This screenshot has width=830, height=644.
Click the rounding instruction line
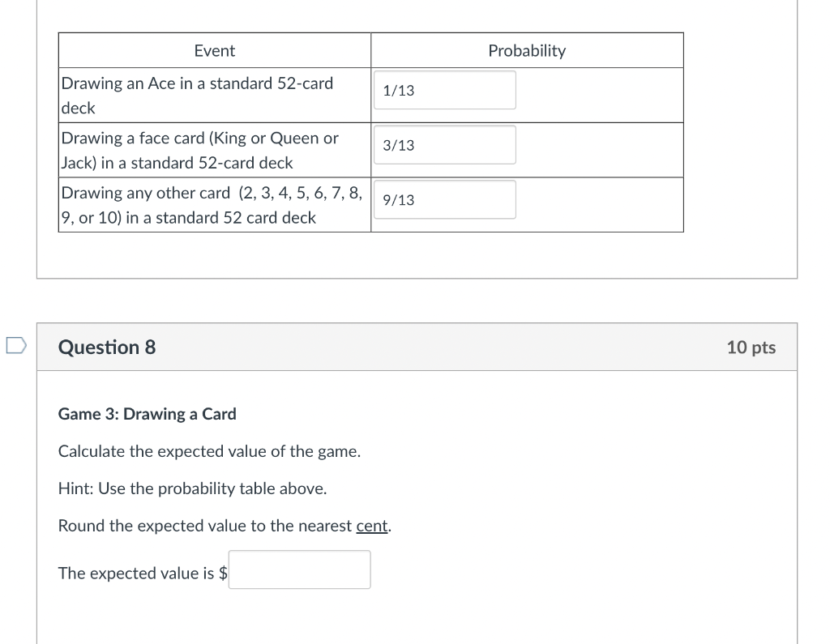tap(224, 526)
